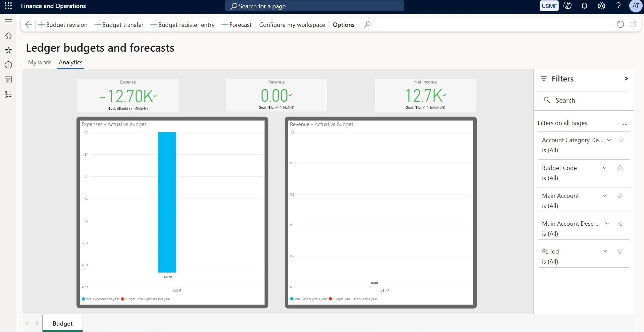This screenshot has width=644, height=332.
Task: Click the USMF company selector
Action: tap(549, 6)
